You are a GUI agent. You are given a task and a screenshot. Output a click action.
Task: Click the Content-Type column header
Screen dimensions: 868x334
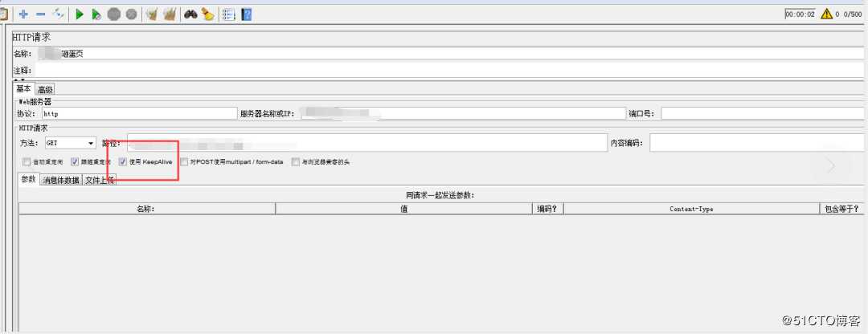click(x=691, y=209)
